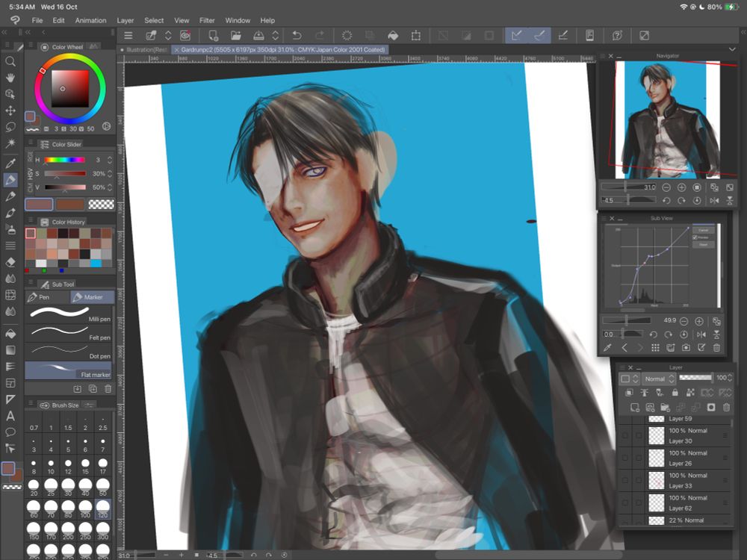Select the Balloon tool
The width and height of the screenshot is (747, 560).
click(10, 432)
